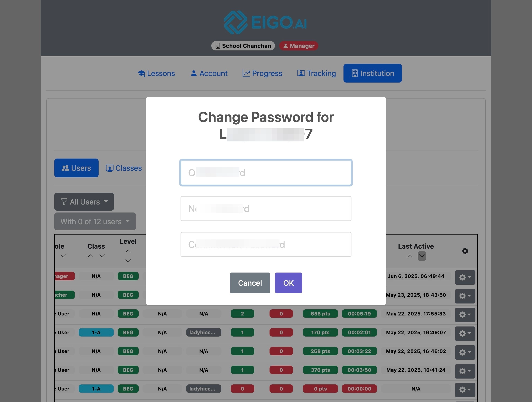Viewport: 532px width, 402px height.
Task: Click the 00:02:01 time badge
Action: (x=359, y=332)
